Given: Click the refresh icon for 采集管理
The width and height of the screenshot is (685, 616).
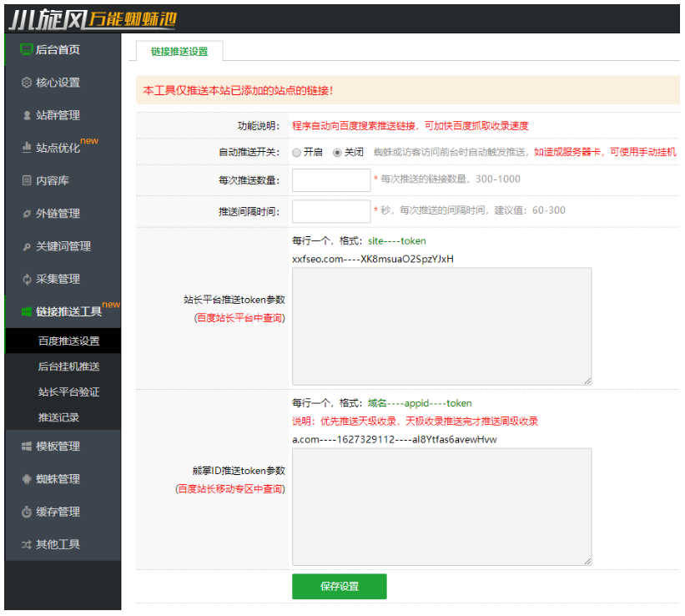Looking at the screenshot, I should click(27, 279).
